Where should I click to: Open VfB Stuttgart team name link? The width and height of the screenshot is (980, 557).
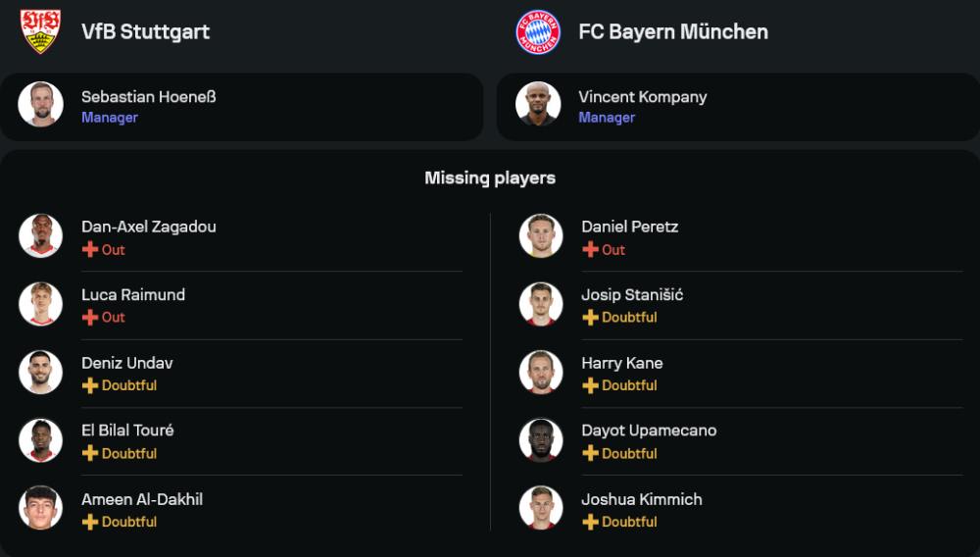point(146,32)
